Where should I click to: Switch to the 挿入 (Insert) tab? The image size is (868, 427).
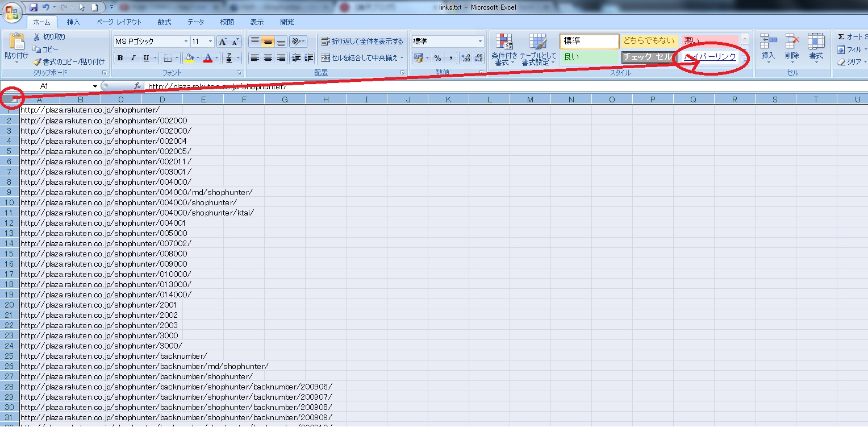73,22
